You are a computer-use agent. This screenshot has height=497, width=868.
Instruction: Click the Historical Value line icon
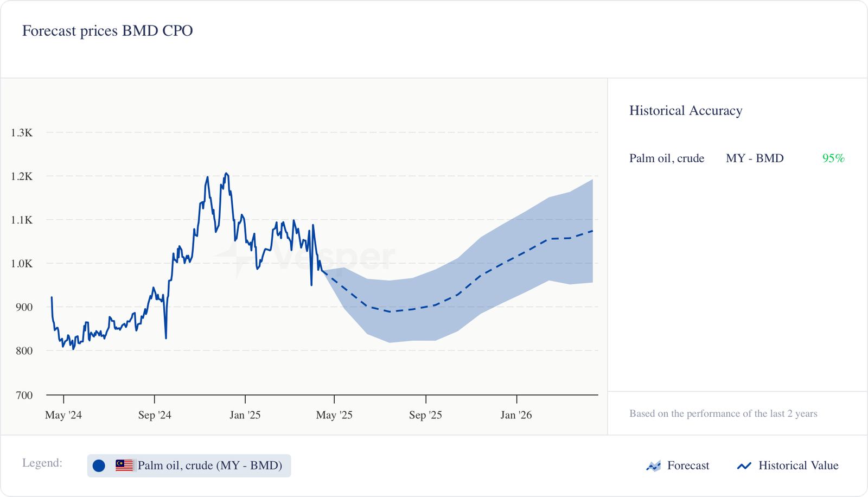tap(744, 466)
